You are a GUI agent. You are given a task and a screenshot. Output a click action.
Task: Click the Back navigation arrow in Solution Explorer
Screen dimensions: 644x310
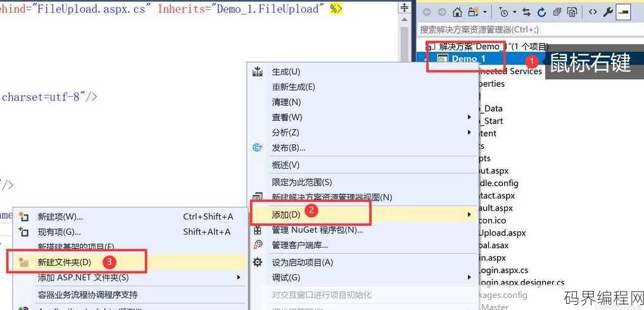427,12
